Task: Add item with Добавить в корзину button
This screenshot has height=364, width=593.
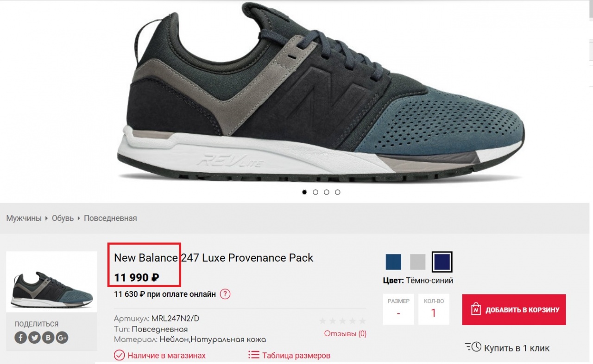Action: [514, 309]
